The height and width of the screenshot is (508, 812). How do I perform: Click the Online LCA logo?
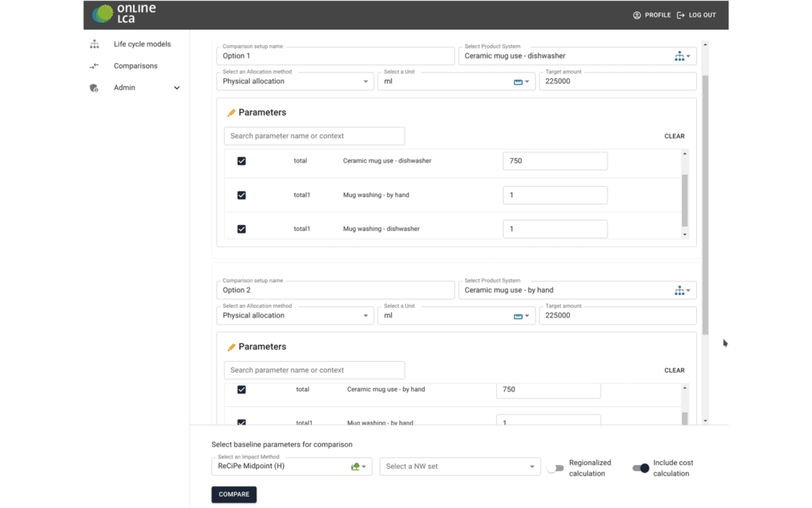click(124, 14)
